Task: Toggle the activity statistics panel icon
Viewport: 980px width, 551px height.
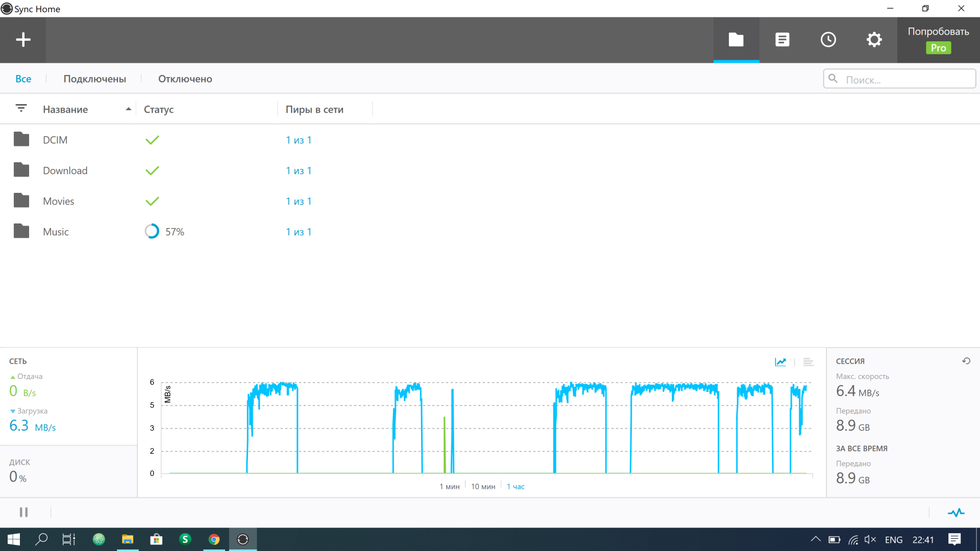Action: (956, 512)
